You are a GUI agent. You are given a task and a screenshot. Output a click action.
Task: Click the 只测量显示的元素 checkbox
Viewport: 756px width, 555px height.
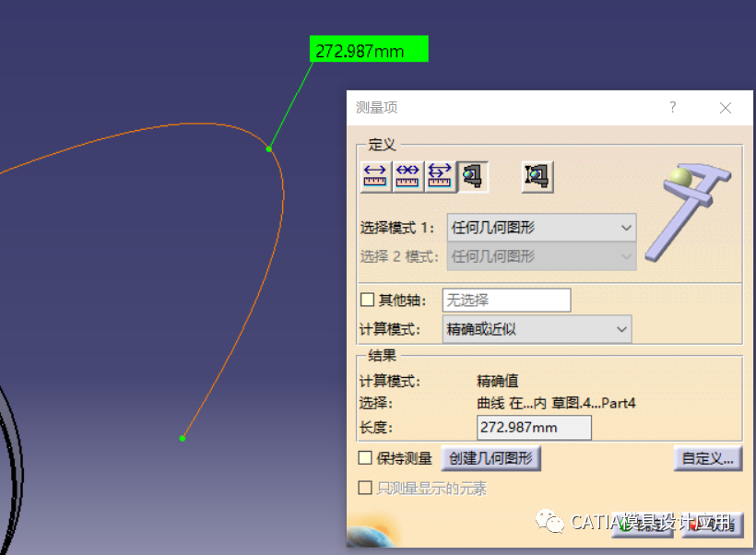[x=366, y=488]
